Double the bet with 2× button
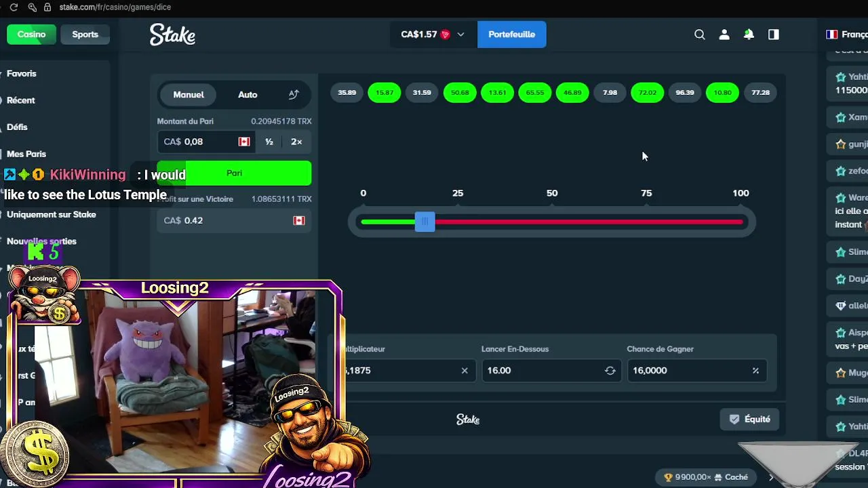 click(296, 142)
